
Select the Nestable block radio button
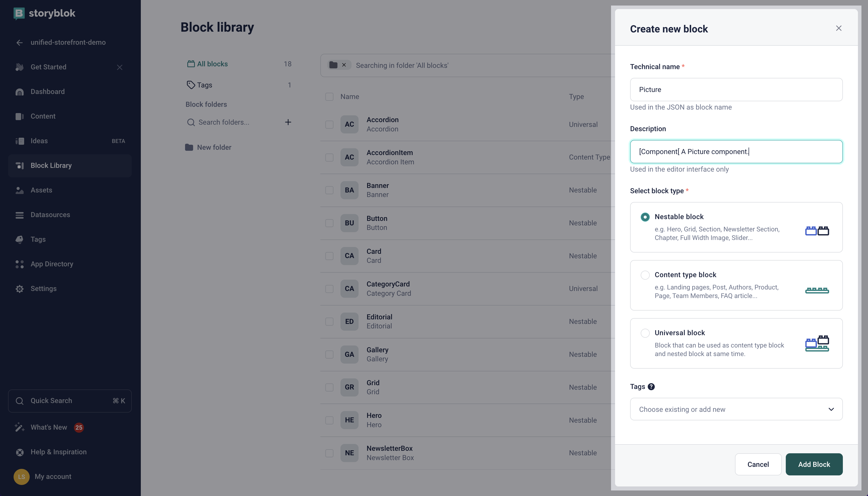(x=645, y=217)
